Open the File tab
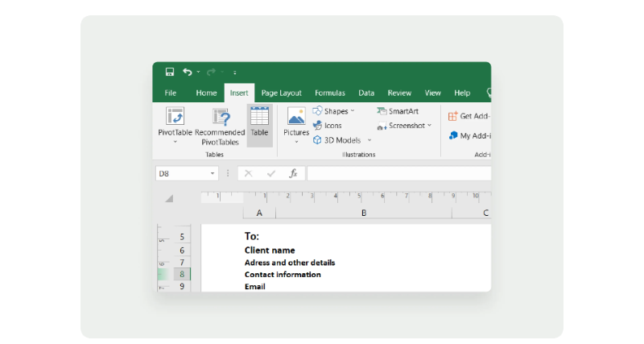Viewport: 644px width, 344px height. pyautogui.click(x=171, y=93)
